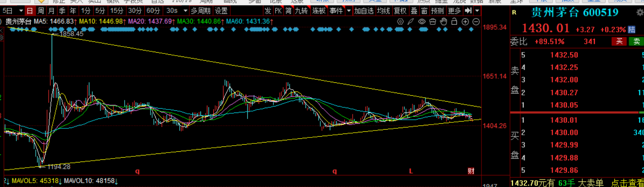
Task: Click the red 买 buy button
Action: click(x=619, y=41)
